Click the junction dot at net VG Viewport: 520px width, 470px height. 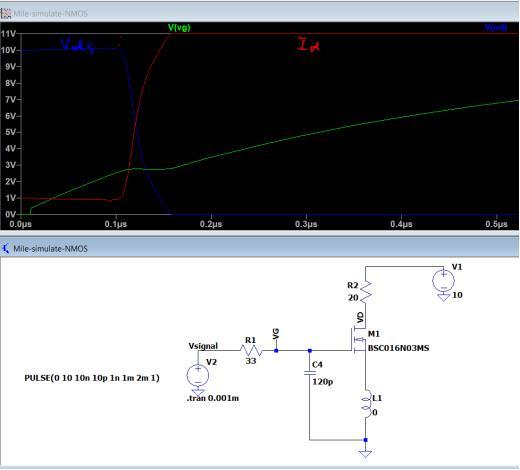point(276,350)
